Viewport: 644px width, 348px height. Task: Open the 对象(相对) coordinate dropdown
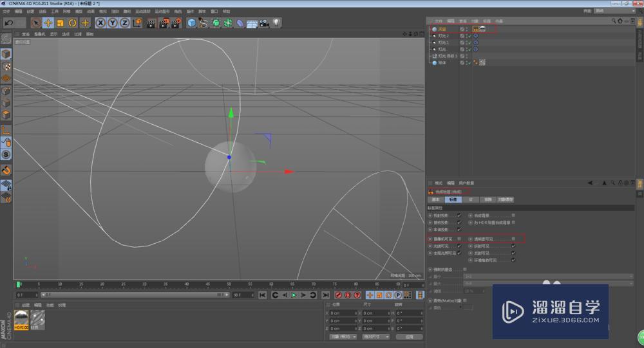(x=343, y=337)
